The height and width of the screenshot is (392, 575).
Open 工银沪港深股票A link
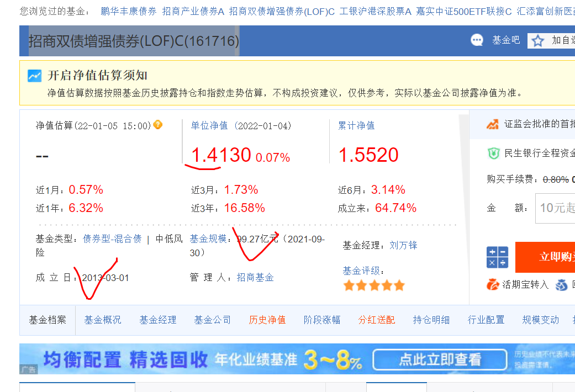click(375, 12)
